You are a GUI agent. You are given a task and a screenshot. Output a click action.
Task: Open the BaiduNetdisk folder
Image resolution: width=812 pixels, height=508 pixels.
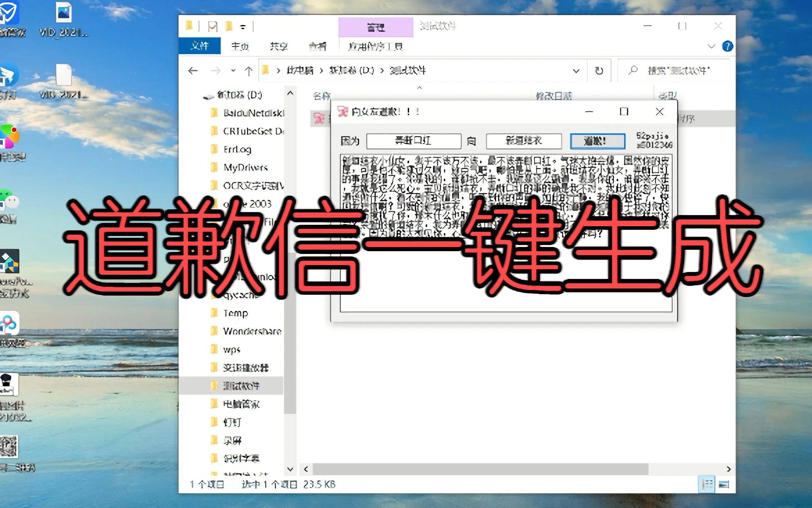pos(247,113)
